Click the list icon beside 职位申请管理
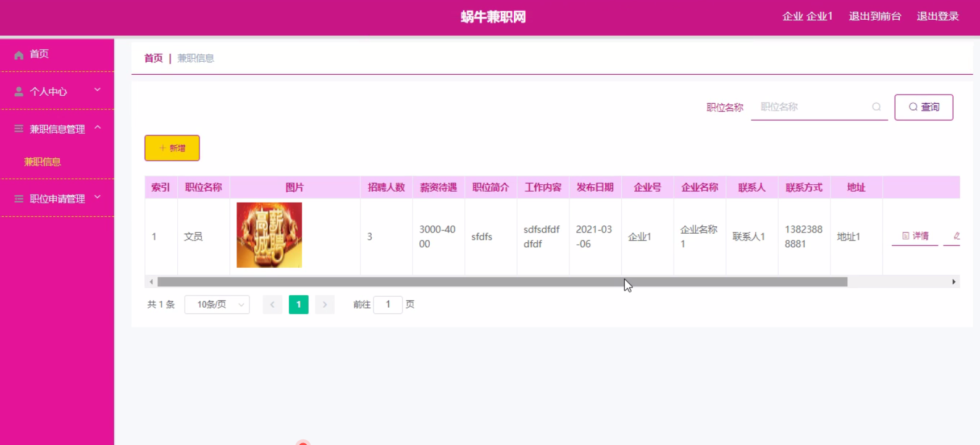The width and height of the screenshot is (980, 445). [19, 198]
